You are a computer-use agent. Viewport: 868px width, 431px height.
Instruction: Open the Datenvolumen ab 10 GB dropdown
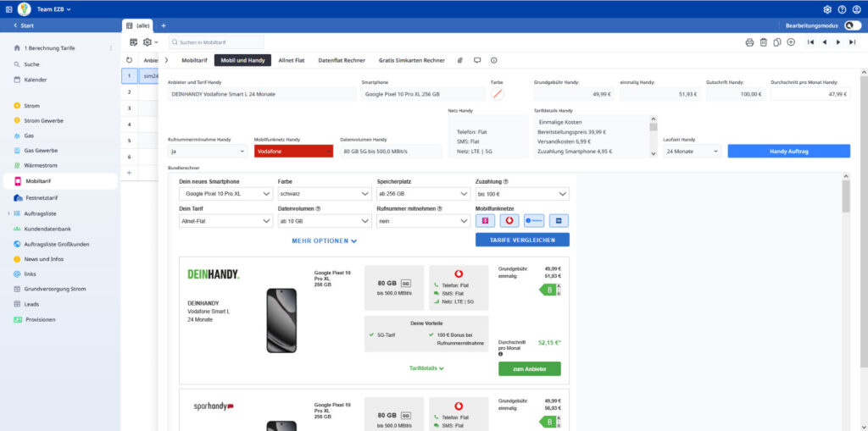click(x=325, y=221)
